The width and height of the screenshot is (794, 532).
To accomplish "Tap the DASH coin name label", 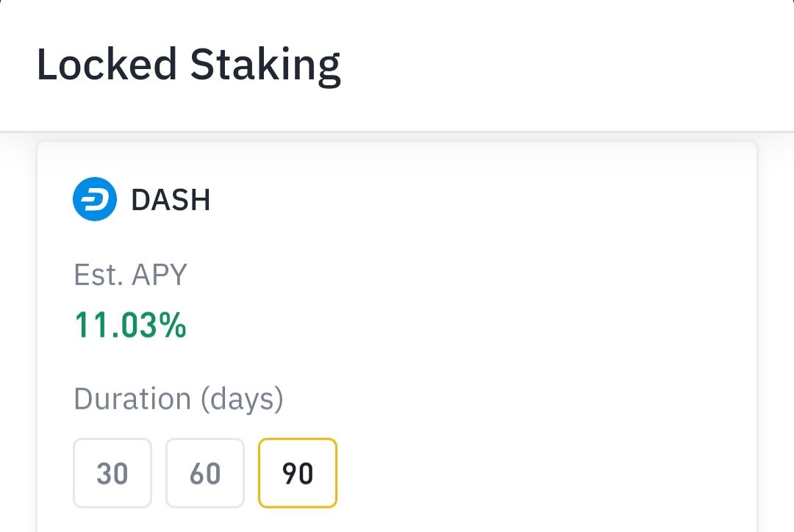I will 171,199.
